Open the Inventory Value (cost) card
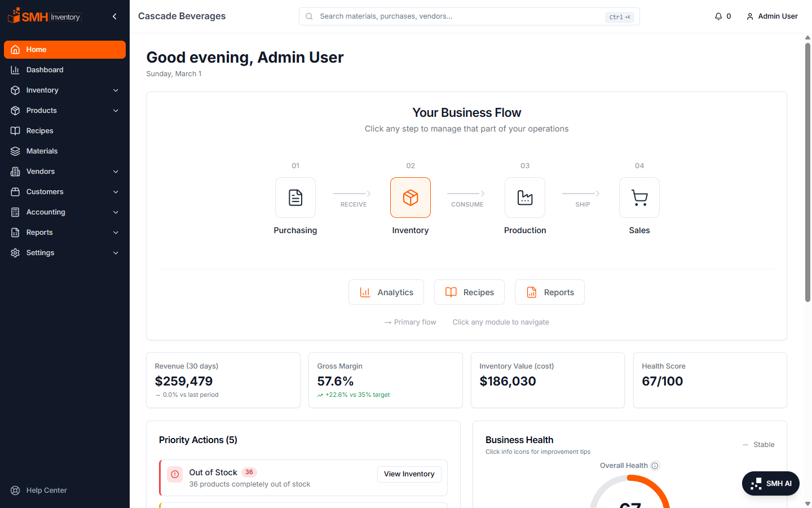The image size is (812, 508). (x=548, y=380)
